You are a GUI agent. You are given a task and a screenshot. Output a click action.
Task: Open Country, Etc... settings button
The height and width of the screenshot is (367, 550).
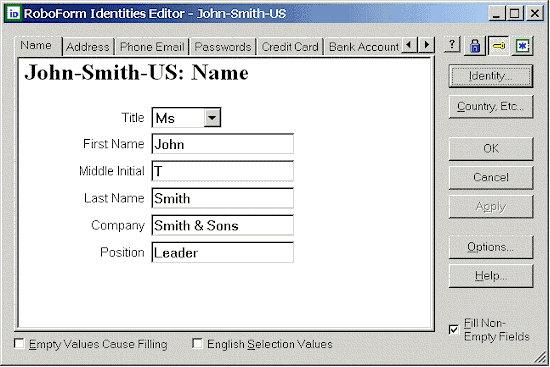(491, 106)
